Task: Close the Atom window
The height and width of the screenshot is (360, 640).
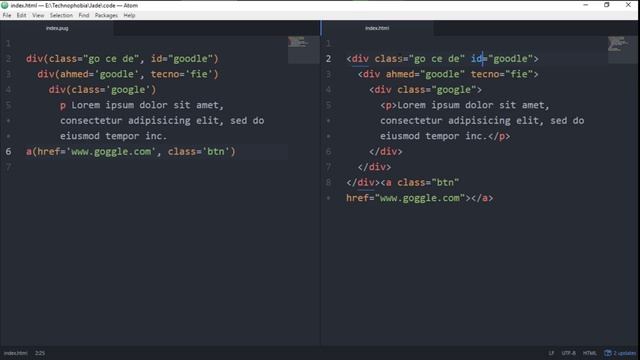Action: click(628, 5)
